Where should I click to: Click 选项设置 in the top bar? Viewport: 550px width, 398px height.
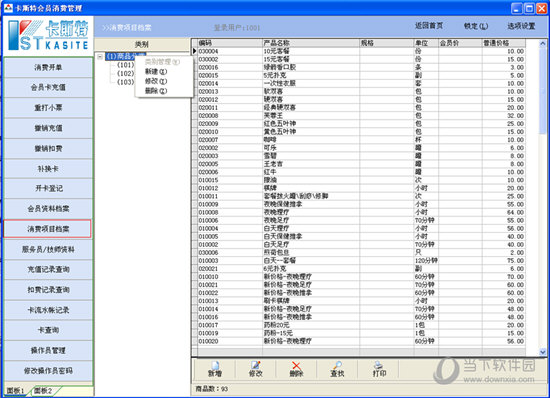point(521,26)
